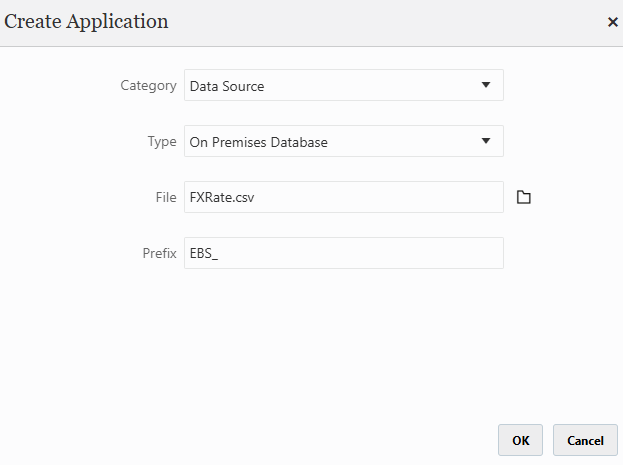The width and height of the screenshot is (623, 465).
Task: Click the Category field label
Action: point(148,86)
